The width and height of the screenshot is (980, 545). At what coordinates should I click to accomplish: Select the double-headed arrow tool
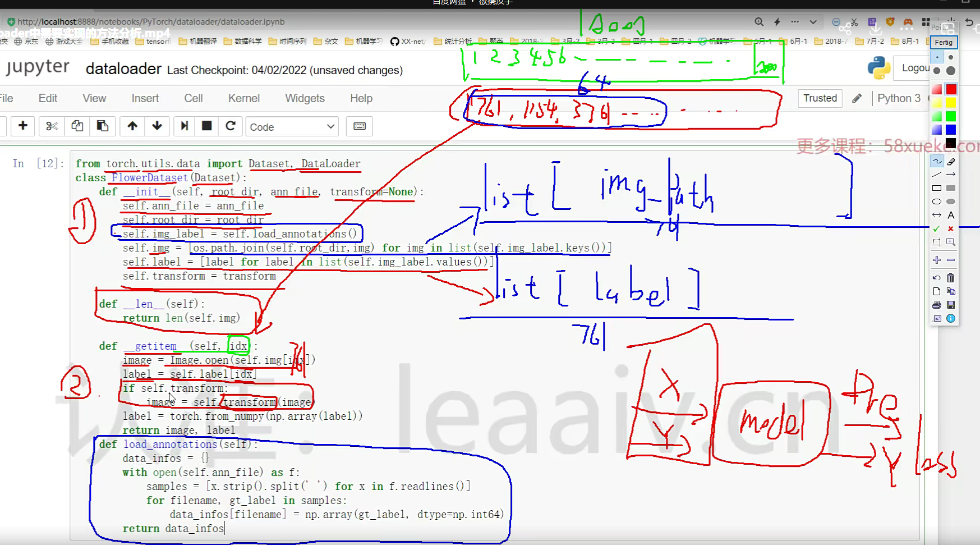(937, 216)
